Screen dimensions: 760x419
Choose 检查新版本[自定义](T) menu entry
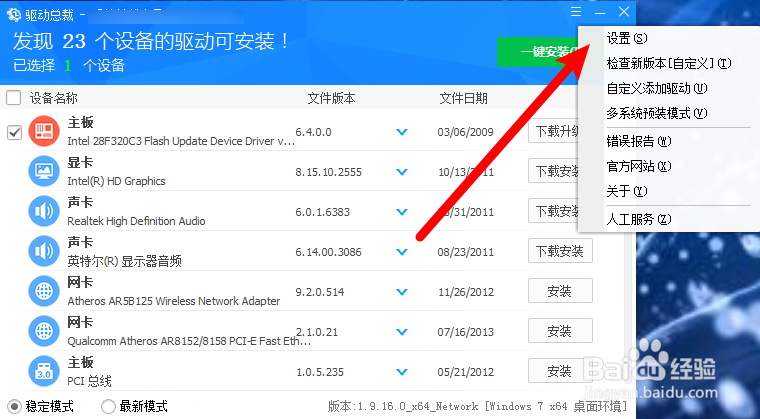669,64
